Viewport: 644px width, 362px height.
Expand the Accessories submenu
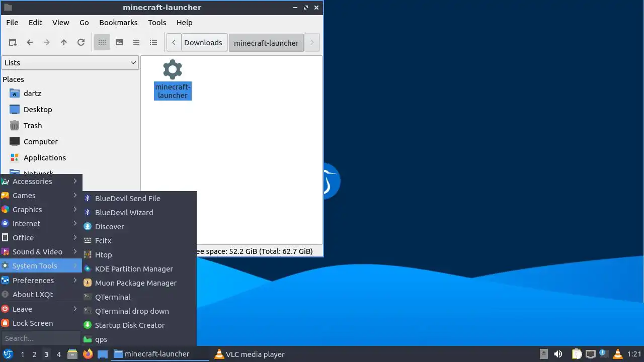coord(41,182)
